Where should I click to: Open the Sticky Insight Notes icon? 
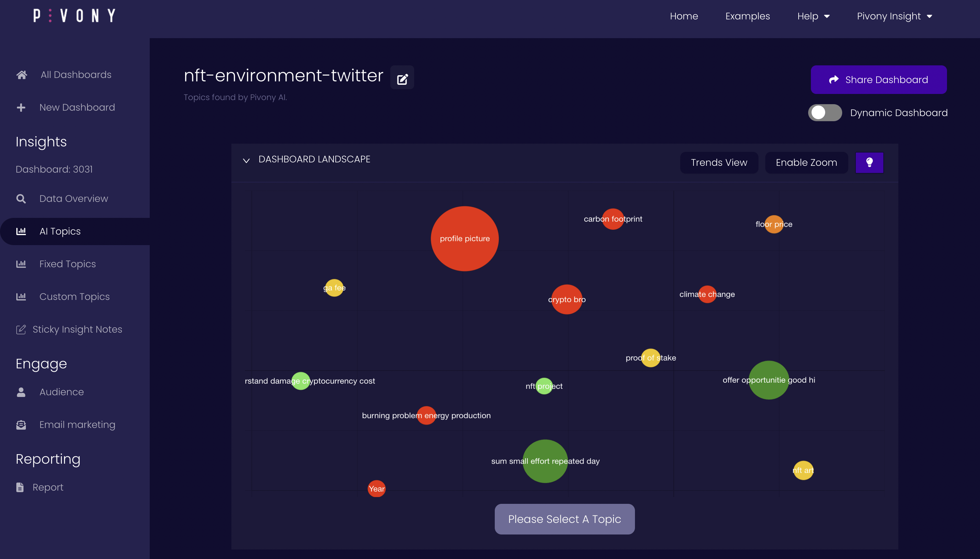21,330
